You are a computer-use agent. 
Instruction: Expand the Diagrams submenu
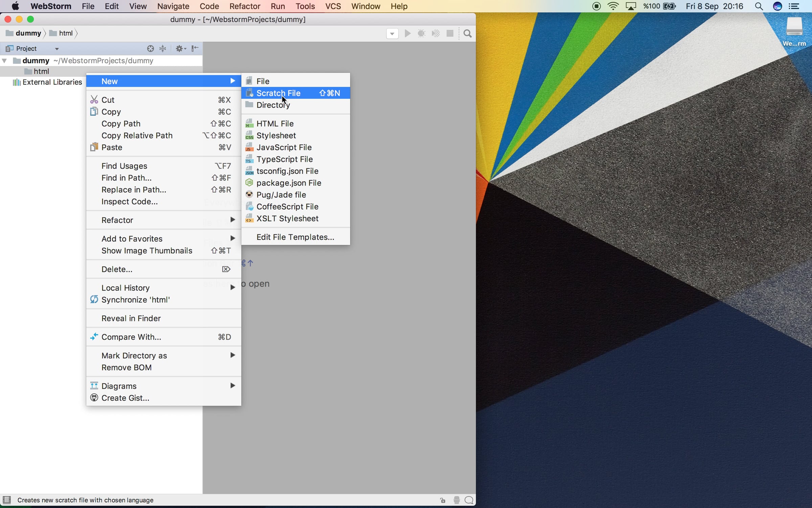164,386
